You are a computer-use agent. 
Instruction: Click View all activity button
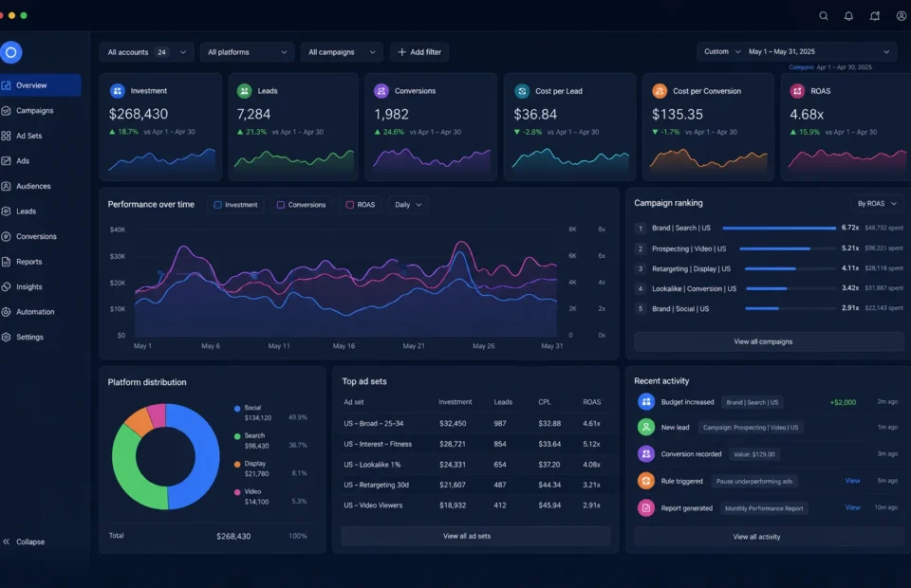(x=768, y=537)
